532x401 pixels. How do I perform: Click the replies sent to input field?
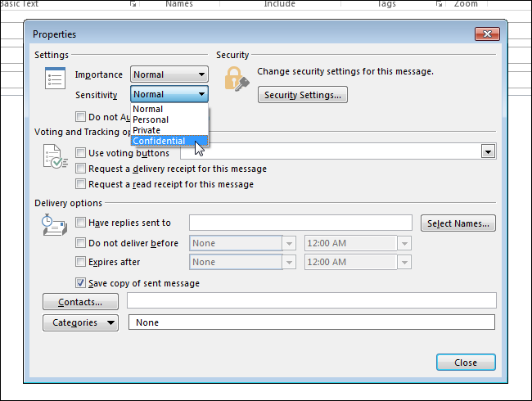[x=300, y=223]
